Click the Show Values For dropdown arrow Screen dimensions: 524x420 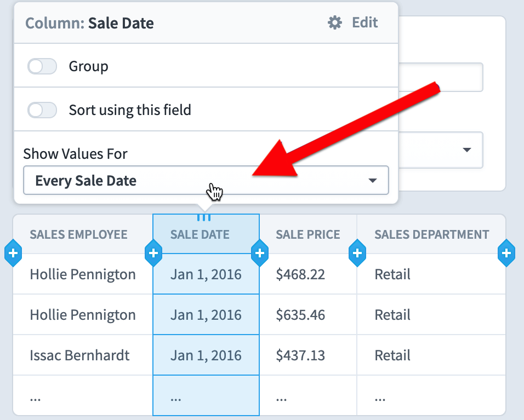tap(372, 181)
